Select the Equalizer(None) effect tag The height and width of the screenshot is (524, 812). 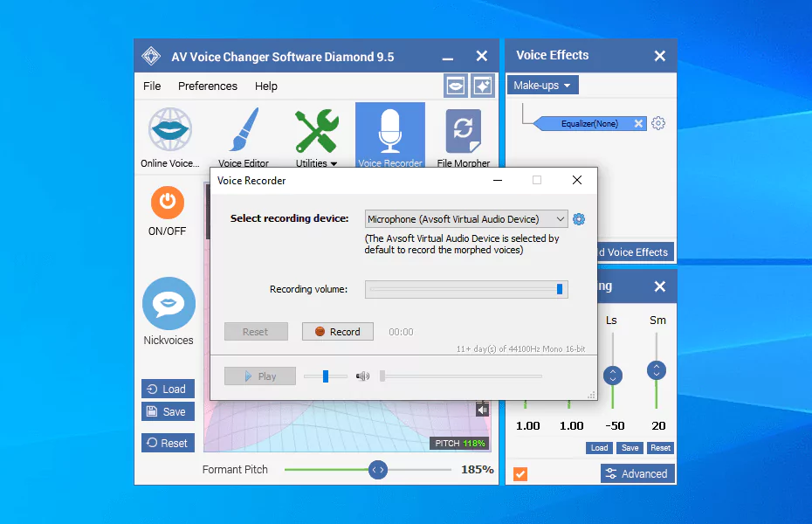tap(589, 123)
